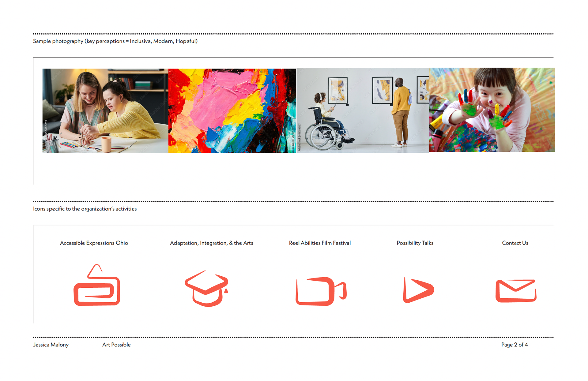Viewport: 588px width, 381px height.
Task: Click the Reel Abilities Film Festival label
Action: click(320, 243)
